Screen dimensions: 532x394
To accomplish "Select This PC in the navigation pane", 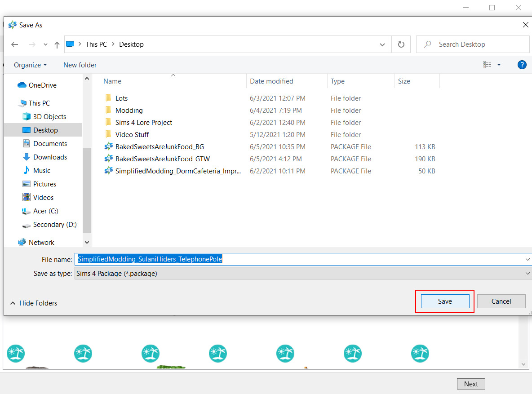I will (35, 103).
